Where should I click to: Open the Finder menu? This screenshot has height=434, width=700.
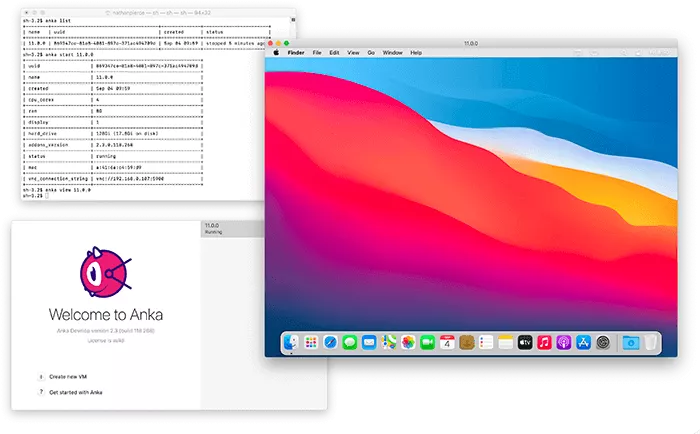296,53
